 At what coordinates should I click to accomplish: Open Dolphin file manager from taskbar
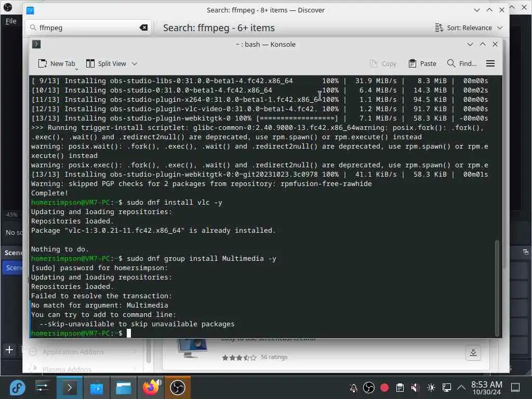point(124,388)
